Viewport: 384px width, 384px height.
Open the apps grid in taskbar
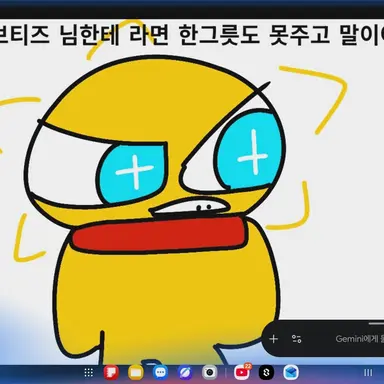pos(89,372)
